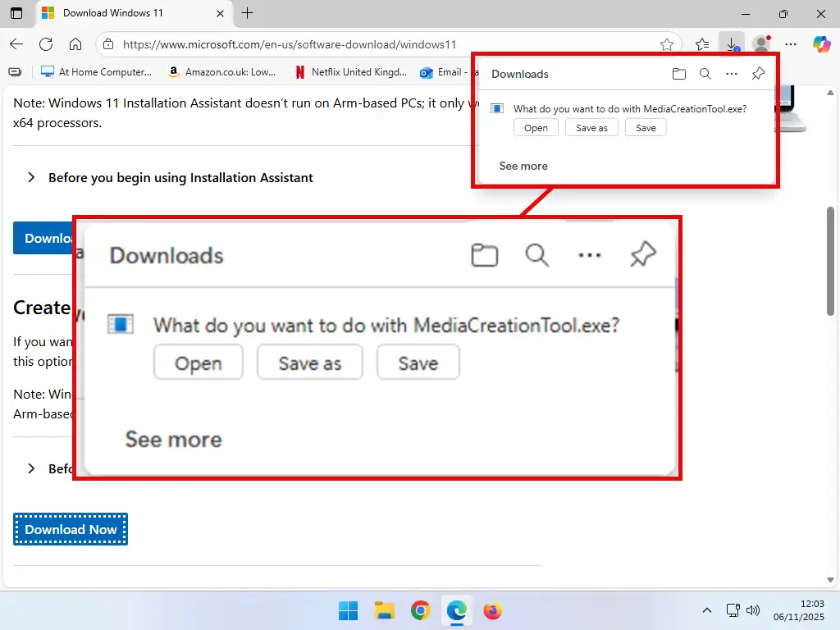Launch Firefox from the taskbar
Viewport: 840px width, 630px height.
[492, 610]
